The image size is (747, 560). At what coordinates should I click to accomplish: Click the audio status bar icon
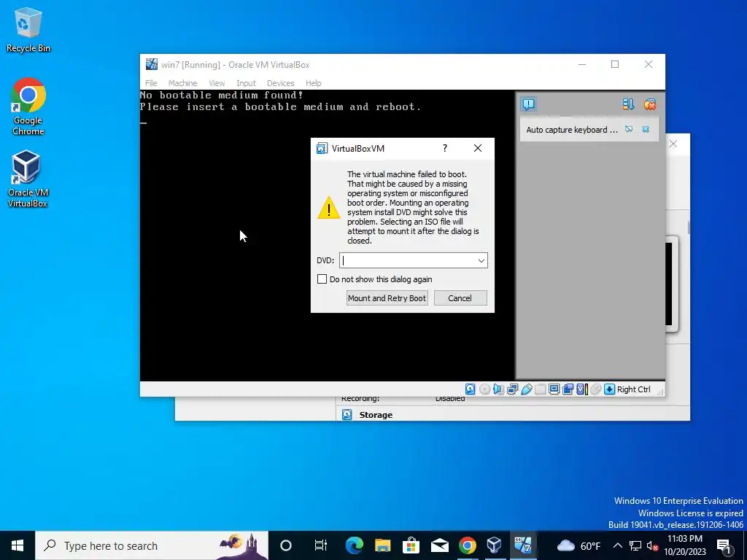tap(498, 389)
